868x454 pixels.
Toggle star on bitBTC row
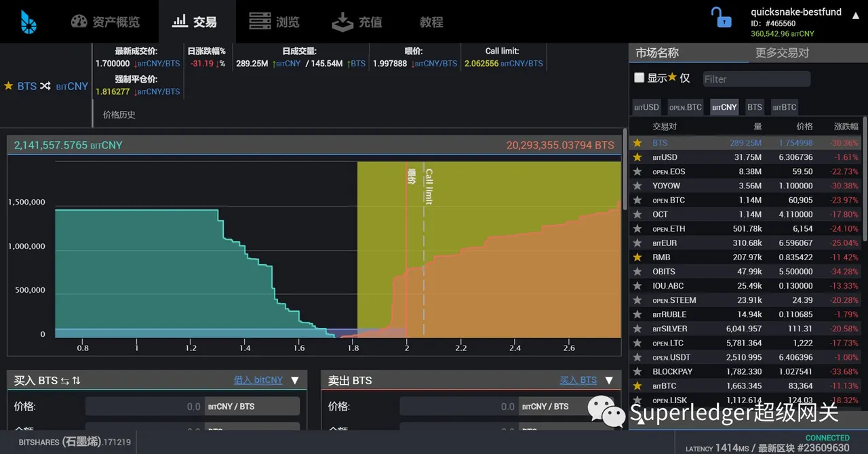tap(637, 385)
